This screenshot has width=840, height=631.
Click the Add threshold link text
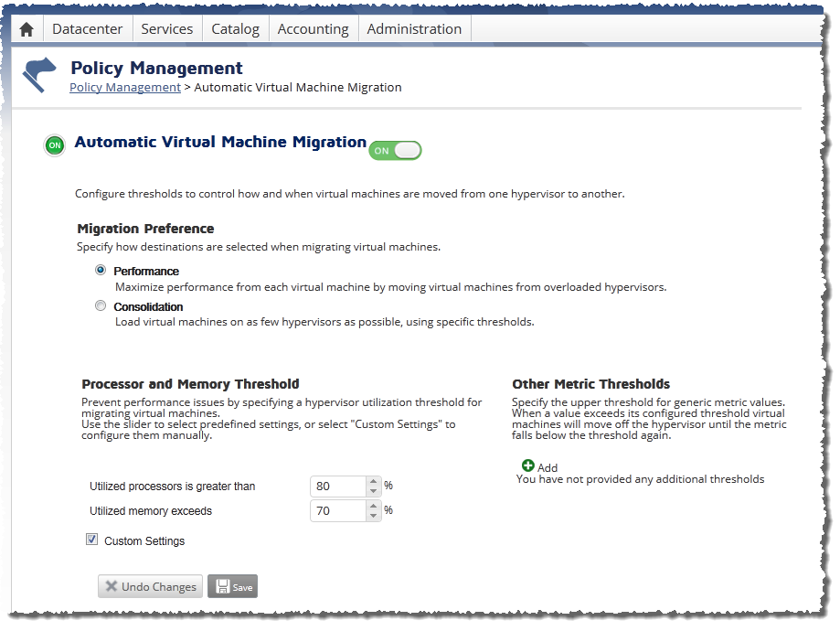point(548,468)
